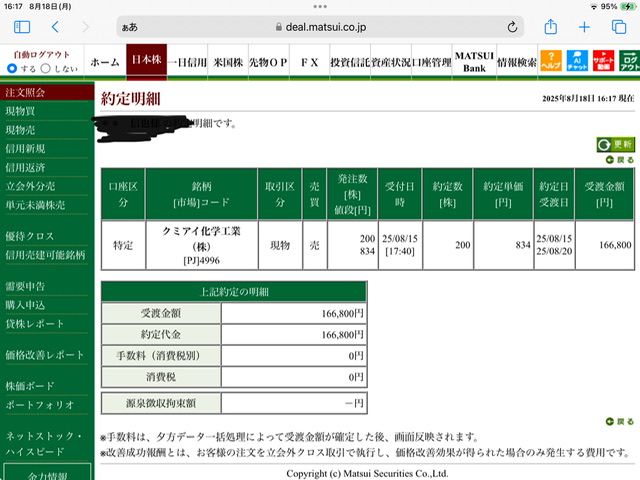The image size is (640, 480).
Task: Open the 投資信託 tab
Action: click(350, 62)
